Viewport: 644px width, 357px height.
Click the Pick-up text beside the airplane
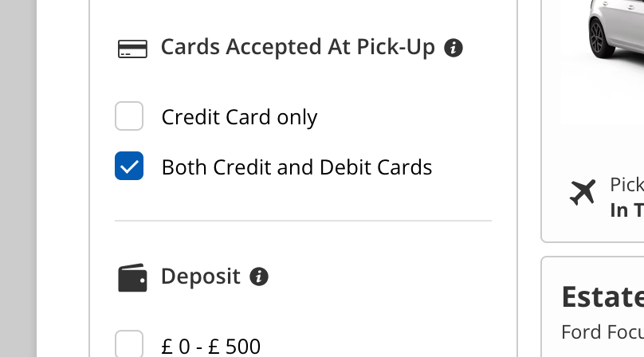(626, 185)
